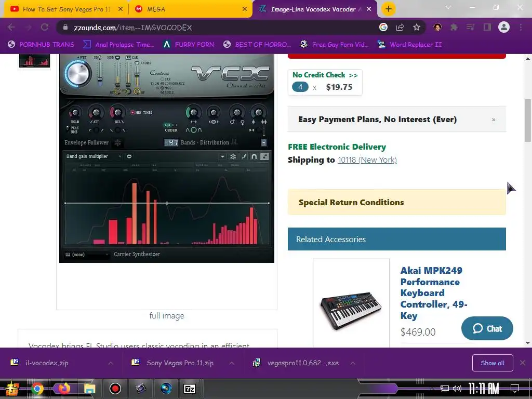The height and width of the screenshot is (399, 532).
Task: Open the Windows notification center
Action: click(515, 389)
